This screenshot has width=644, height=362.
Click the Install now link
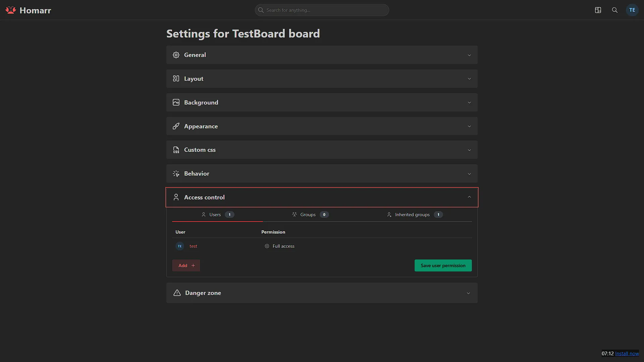[x=627, y=353]
